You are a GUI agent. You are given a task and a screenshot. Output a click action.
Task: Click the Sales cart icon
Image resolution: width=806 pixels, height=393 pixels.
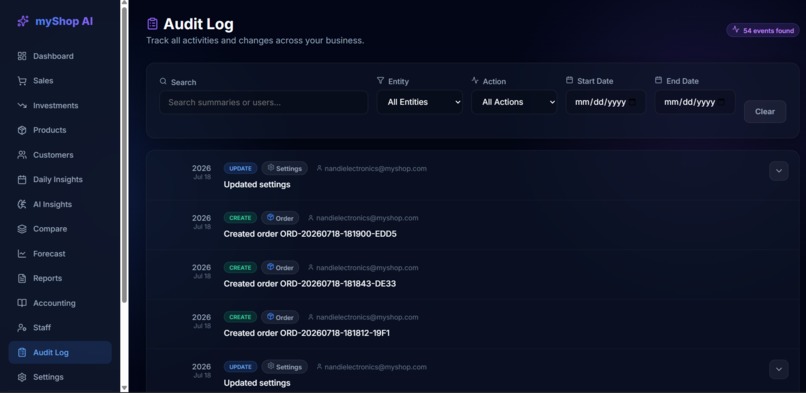pyautogui.click(x=22, y=81)
